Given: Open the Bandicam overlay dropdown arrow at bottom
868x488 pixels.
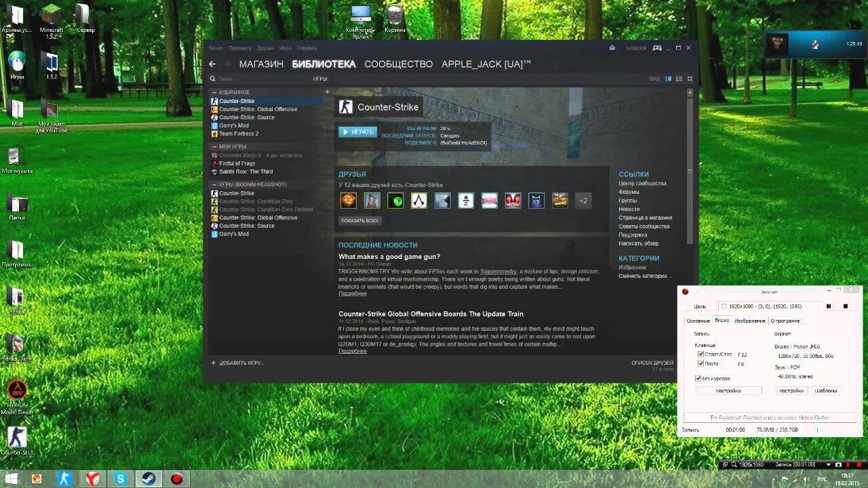Looking at the screenshot, I should (828, 464).
